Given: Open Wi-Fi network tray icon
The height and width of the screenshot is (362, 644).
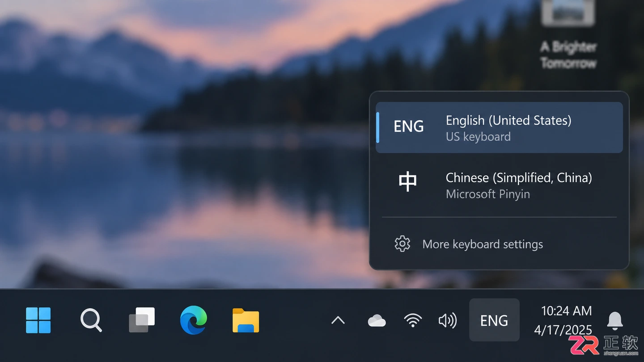Looking at the screenshot, I should click(412, 320).
